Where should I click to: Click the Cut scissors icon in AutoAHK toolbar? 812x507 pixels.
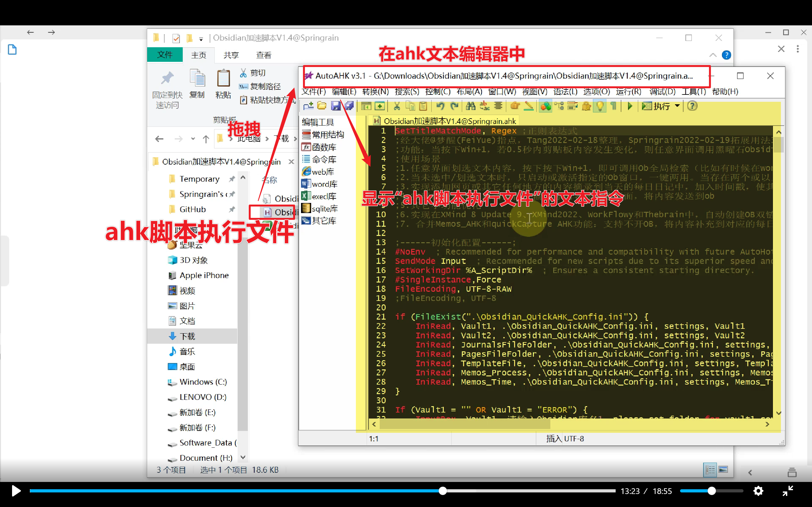pyautogui.click(x=397, y=106)
